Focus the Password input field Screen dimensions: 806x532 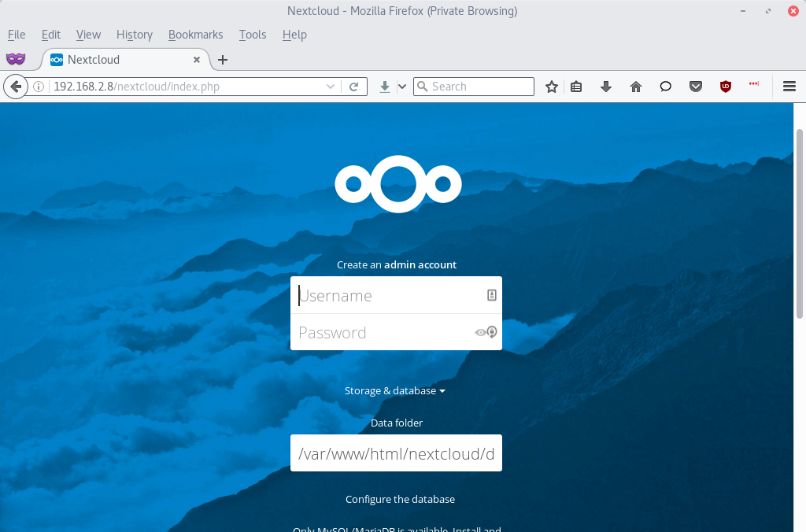click(397, 332)
